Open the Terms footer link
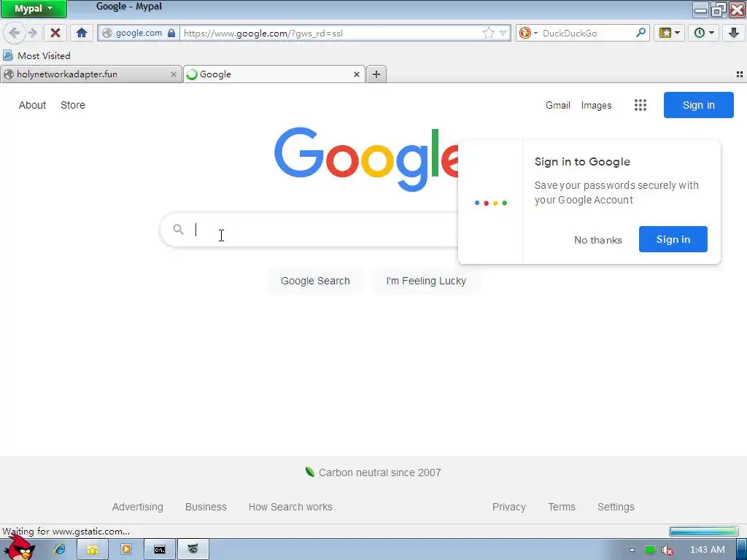Screen dimensions: 747x560 pyautogui.click(x=562, y=507)
